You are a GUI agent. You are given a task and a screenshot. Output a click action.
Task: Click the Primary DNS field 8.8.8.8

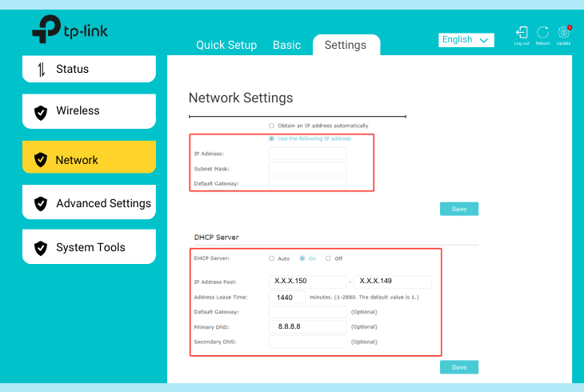point(308,326)
